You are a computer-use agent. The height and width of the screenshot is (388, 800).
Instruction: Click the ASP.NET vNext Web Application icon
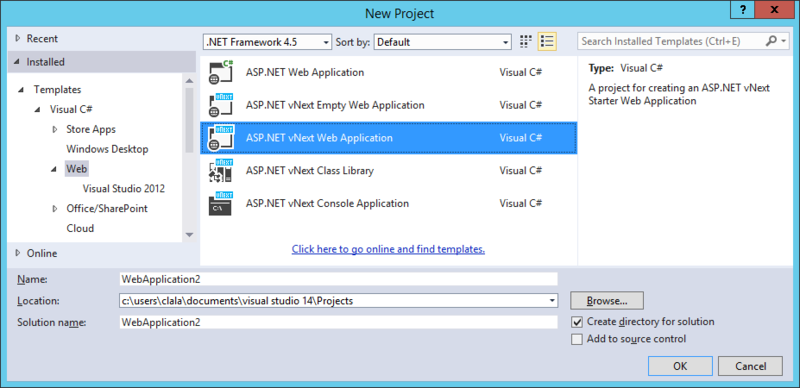click(220, 138)
